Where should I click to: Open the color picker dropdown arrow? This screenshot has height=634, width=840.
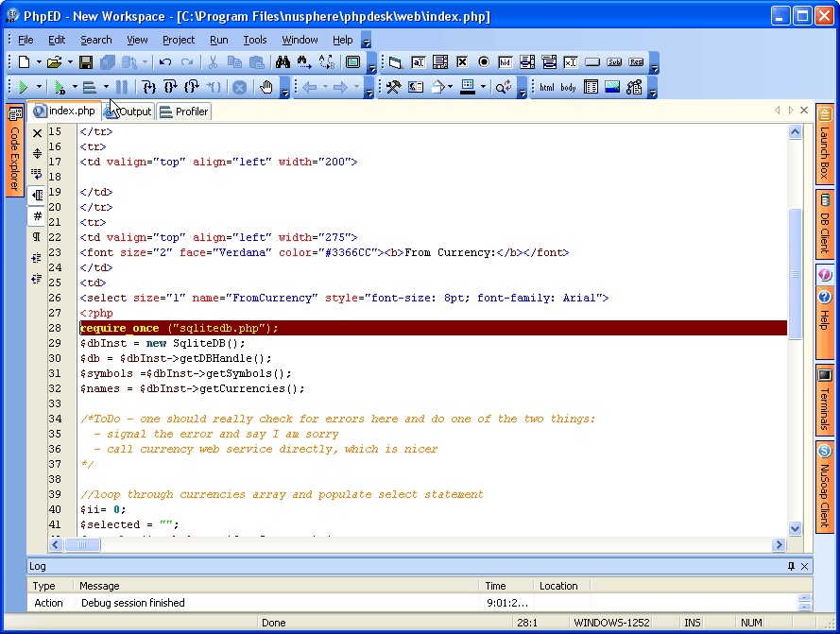click(483, 87)
